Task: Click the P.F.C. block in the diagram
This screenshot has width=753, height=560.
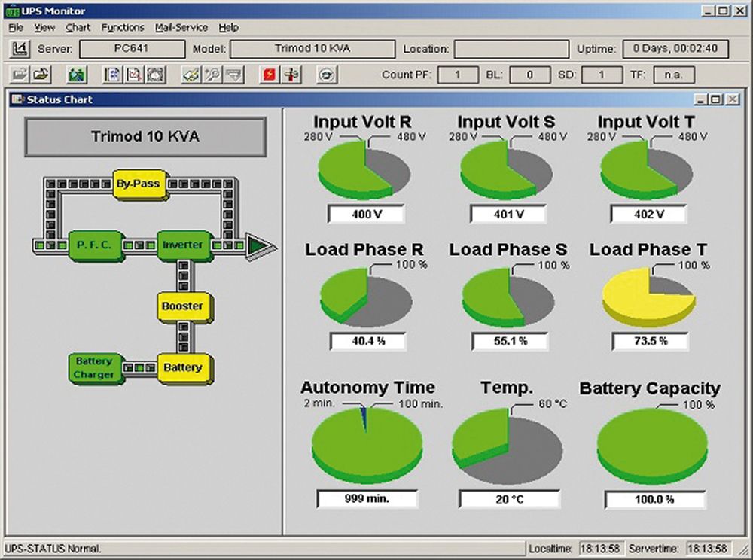Action: coord(96,245)
